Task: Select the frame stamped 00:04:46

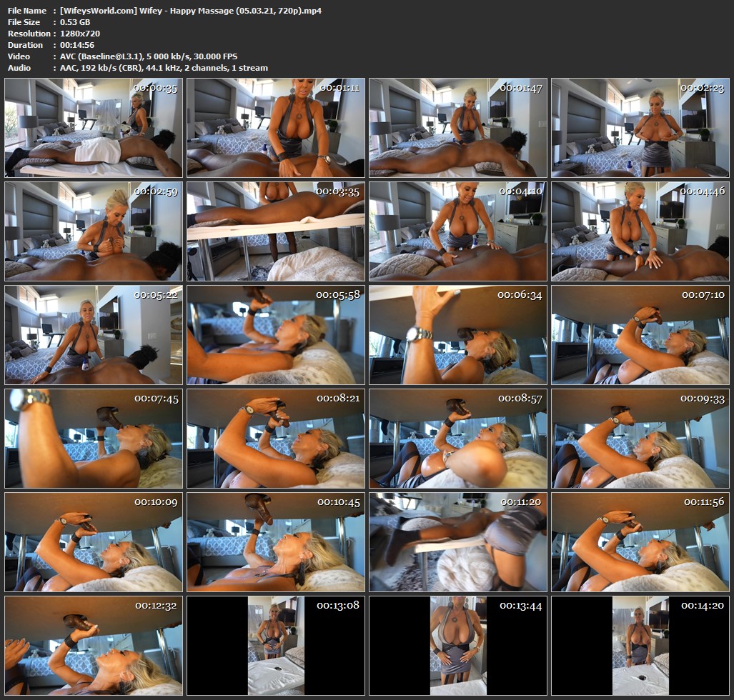Action: 640,231
